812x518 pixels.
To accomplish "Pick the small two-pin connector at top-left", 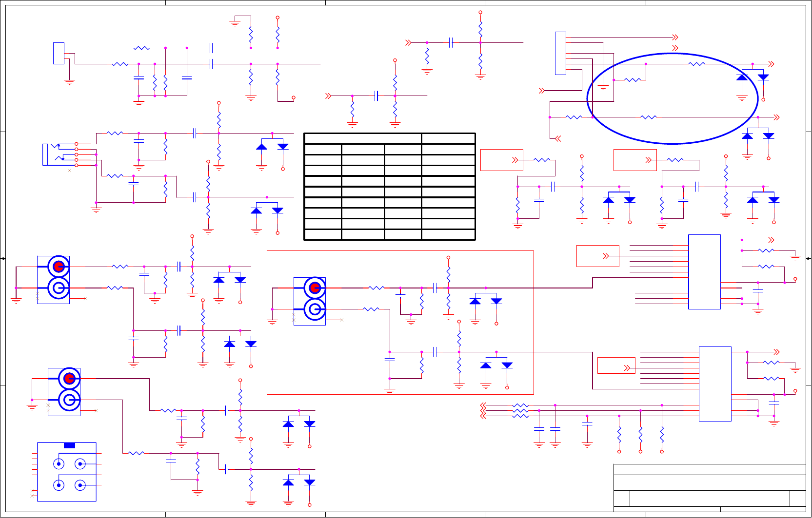I will click(59, 54).
